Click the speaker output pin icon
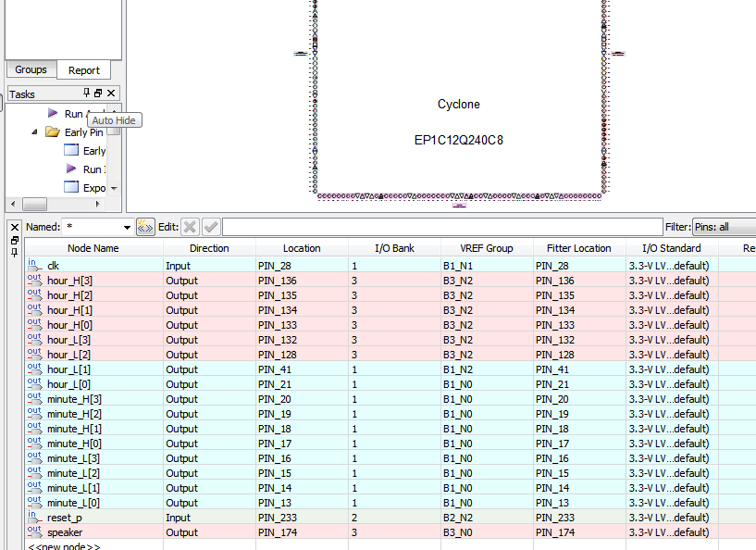756x550 pixels. tap(34, 532)
